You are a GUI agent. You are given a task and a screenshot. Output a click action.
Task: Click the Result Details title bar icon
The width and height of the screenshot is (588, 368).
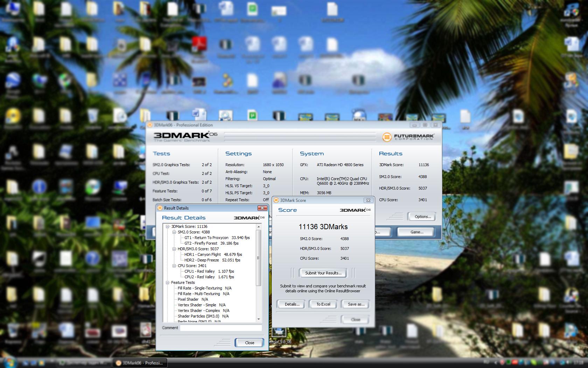(x=160, y=208)
